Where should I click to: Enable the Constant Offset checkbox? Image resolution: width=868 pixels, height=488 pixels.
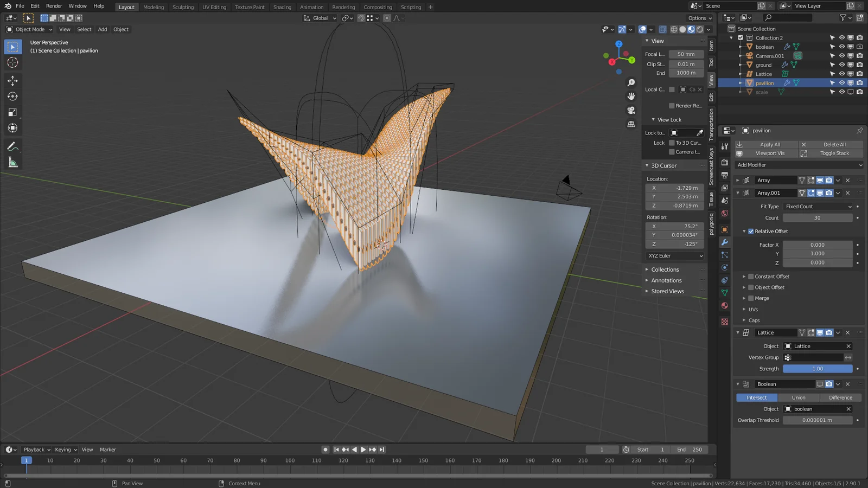[x=750, y=276]
